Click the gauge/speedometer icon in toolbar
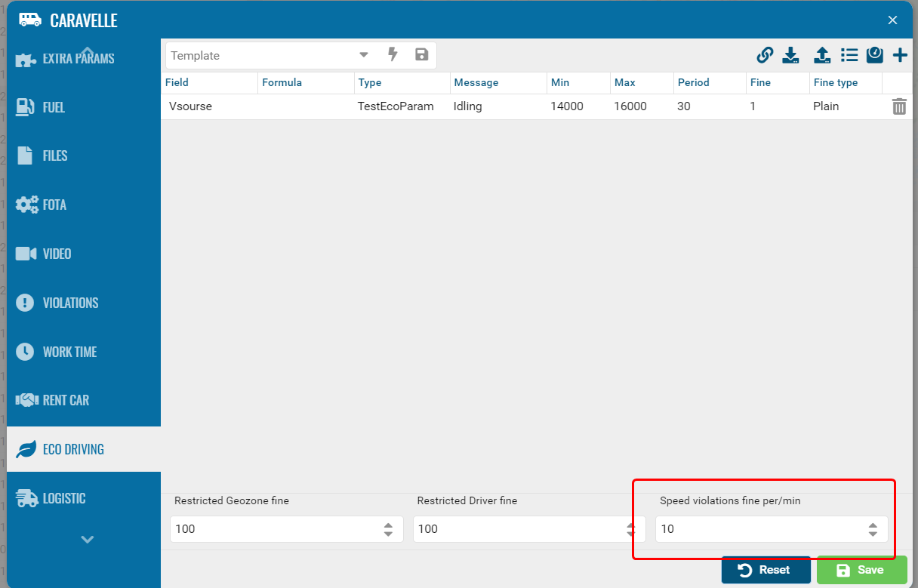Image resolution: width=918 pixels, height=588 pixels. [x=874, y=55]
